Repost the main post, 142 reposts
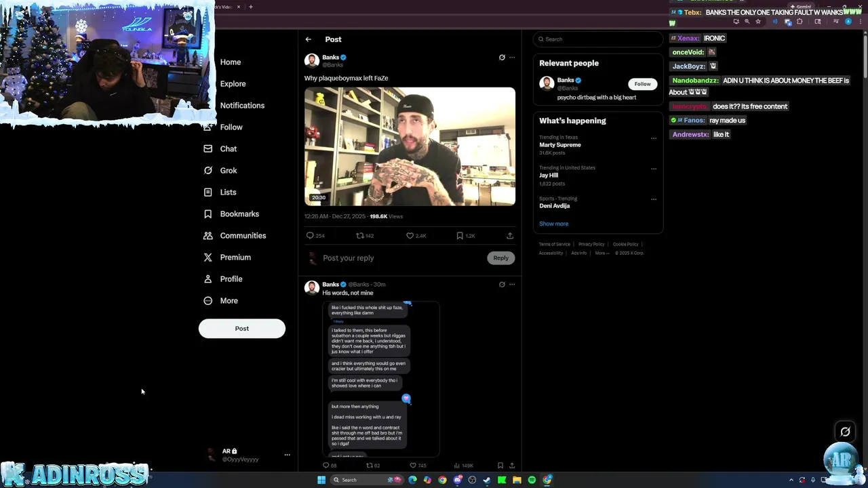This screenshot has width=868, height=488. [x=360, y=236]
